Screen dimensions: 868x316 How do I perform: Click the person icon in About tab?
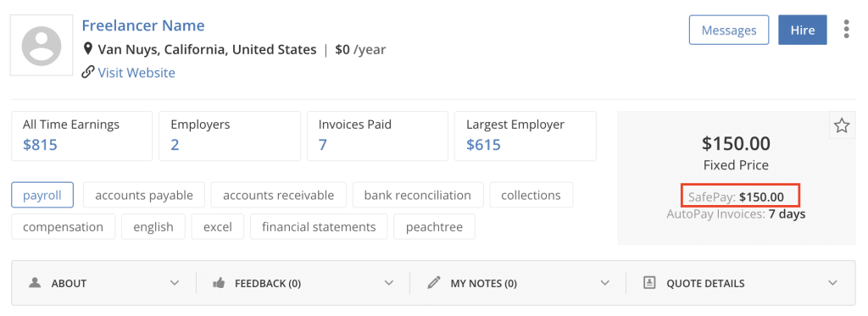(x=36, y=283)
